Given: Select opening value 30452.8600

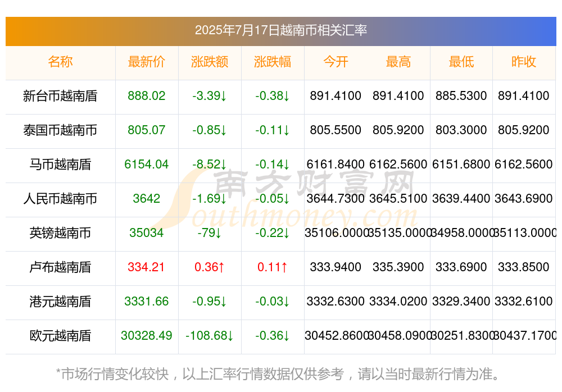Looking at the screenshot, I should coord(336,335).
